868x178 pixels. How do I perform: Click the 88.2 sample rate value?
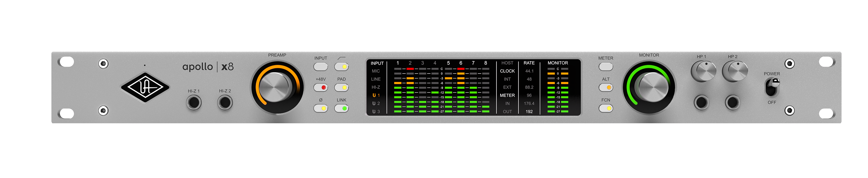(x=529, y=87)
